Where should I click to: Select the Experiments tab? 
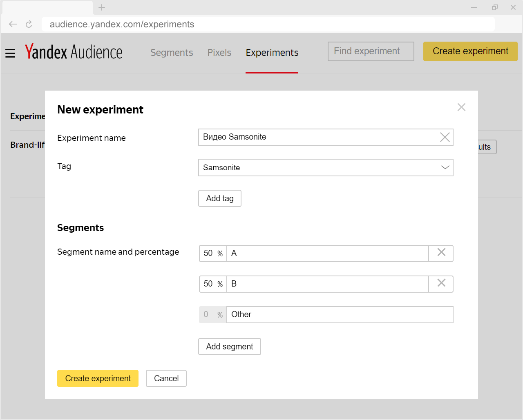pyautogui.click(x=272, y=53)
